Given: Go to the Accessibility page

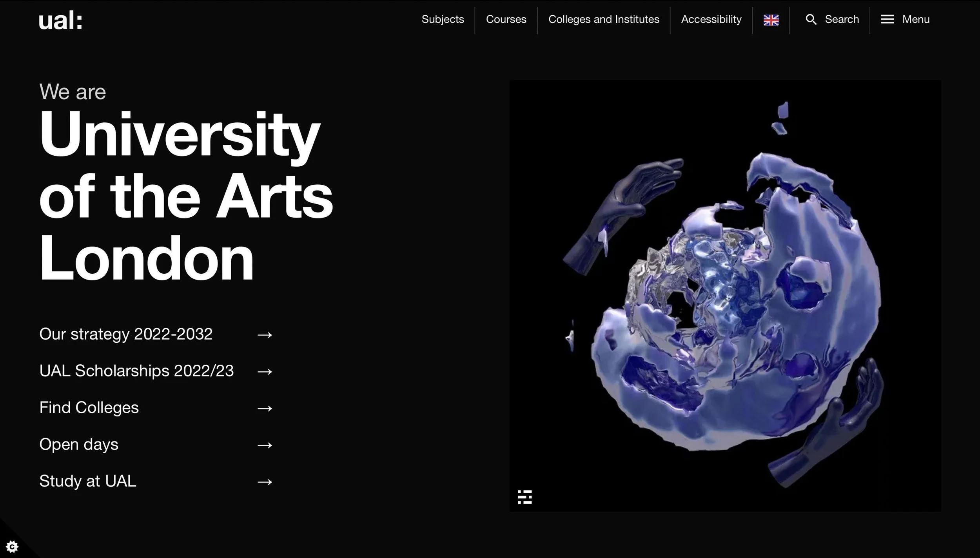Looking at the screenshot, I should (x=711, y=19).
